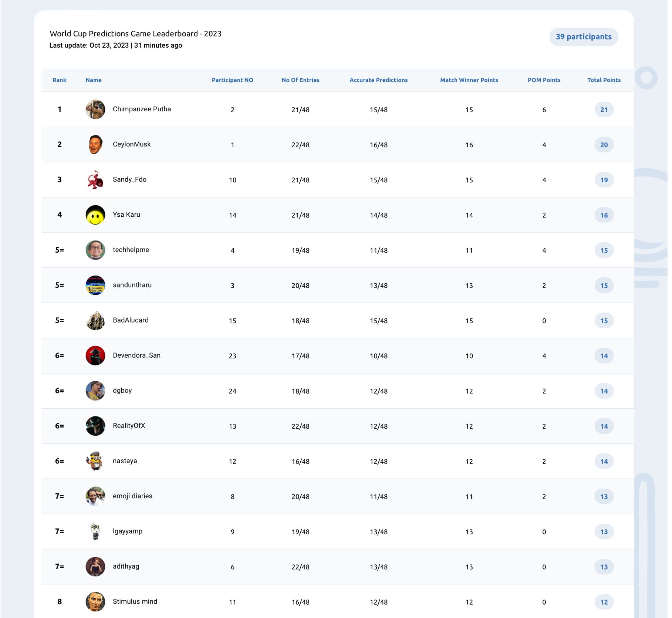The width and height of the screenshot is (672, 618).
Task: Click the emoji diaries name link
Action: tap(132, 496)
